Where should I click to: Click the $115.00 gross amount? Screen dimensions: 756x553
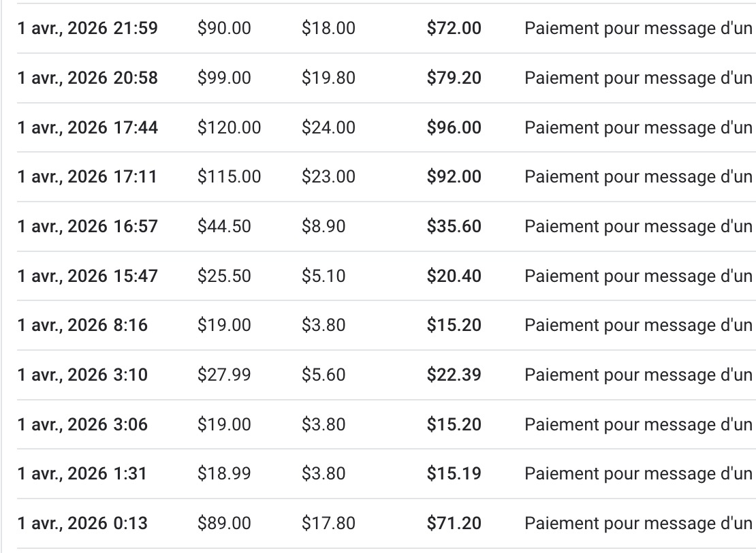click(229, 177)
